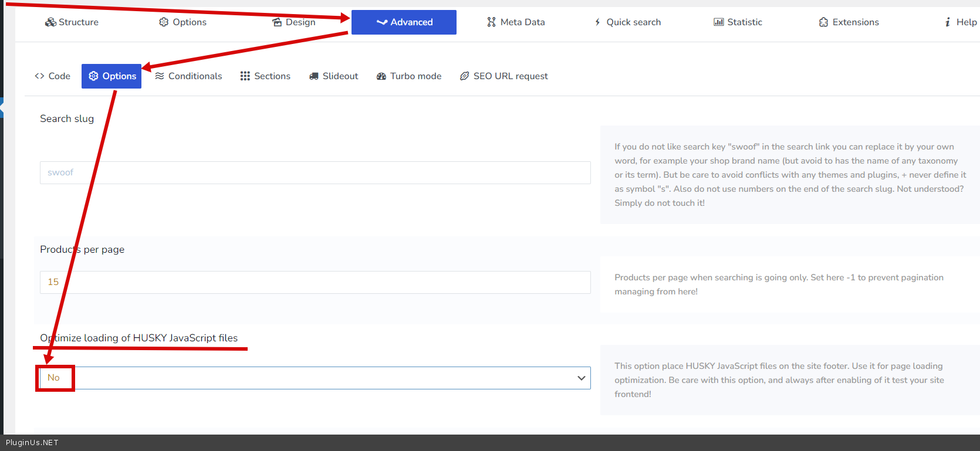Open the SEO URL request sub-tab
This screenshot has width=980, height=451.
click(x=504, y=76)
